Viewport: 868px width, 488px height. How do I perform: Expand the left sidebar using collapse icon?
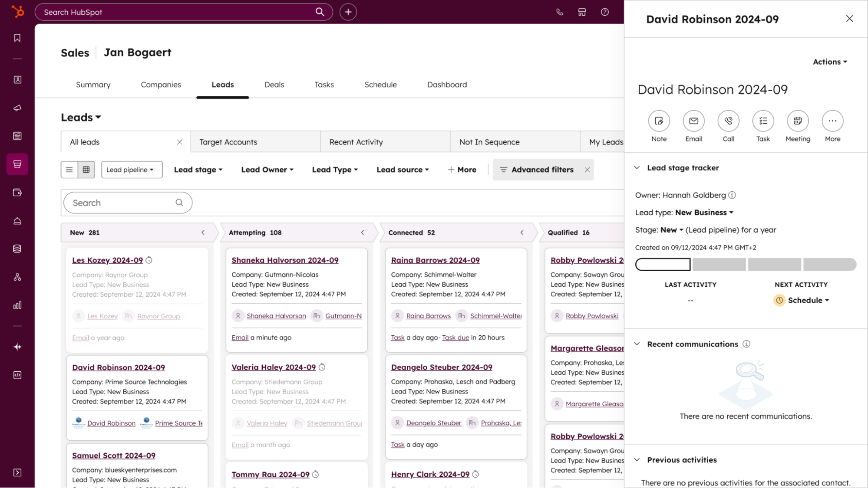(x=17, y=472)
